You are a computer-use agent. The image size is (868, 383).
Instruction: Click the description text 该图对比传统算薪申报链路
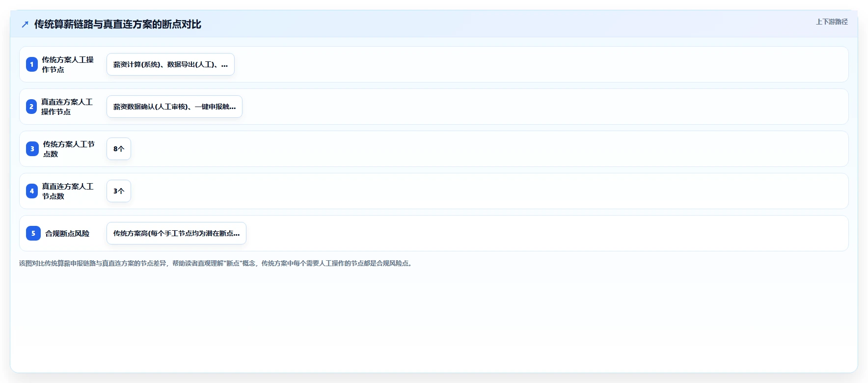(217, 263)
